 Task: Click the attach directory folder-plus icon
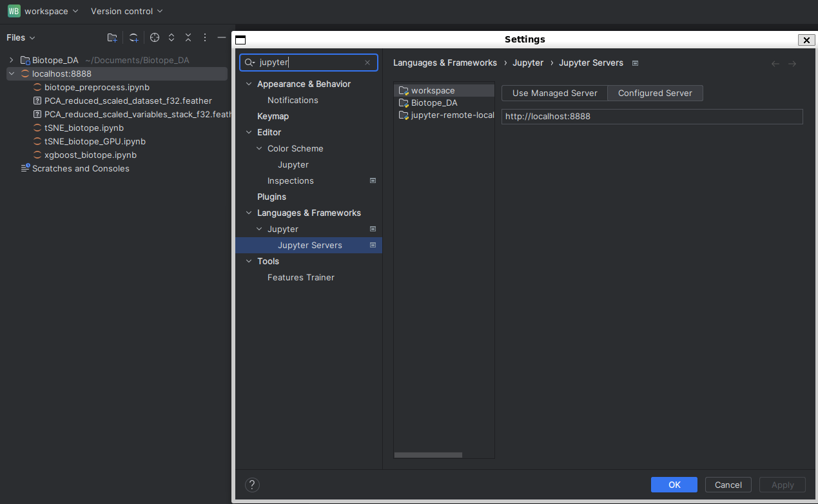(x=112, y=37)
